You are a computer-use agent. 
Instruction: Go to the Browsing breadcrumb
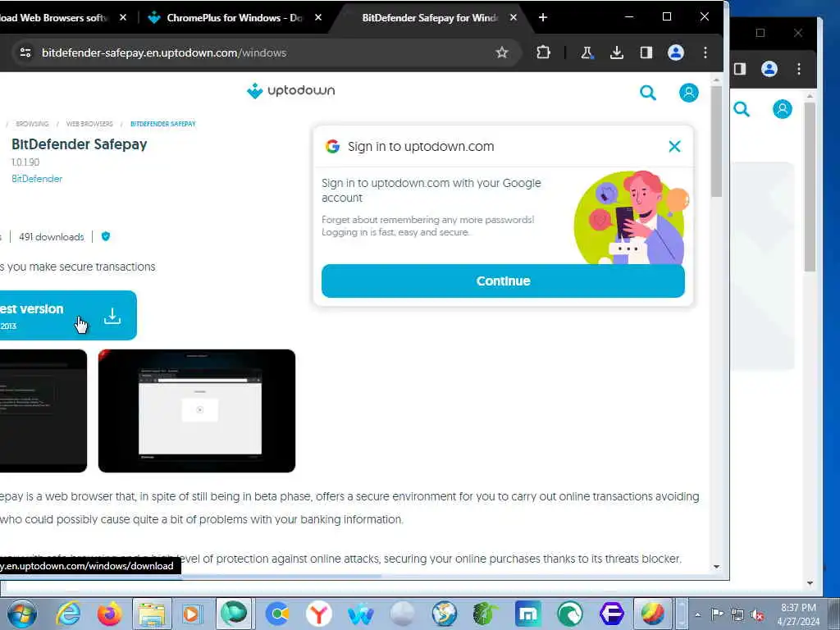coord(32,124)
